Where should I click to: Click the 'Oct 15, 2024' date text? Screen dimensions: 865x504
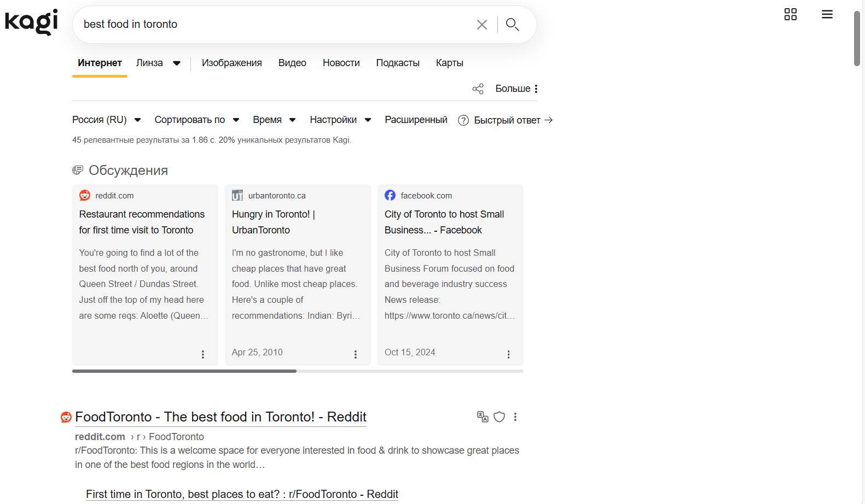coord(410,353)
